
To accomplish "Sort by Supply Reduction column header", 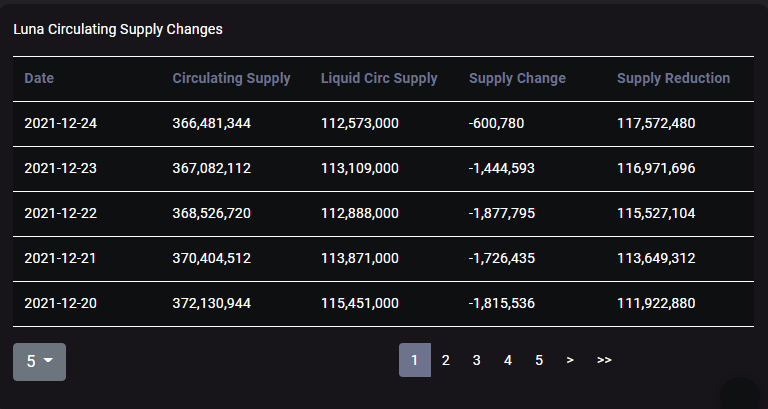I will click(x=673, y=78).
